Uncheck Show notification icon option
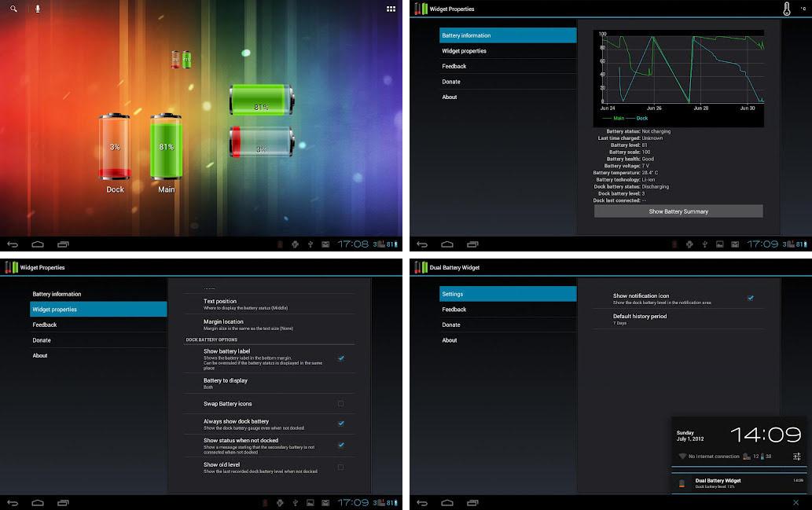The width and height of the screenshot is (812, 510). pos(750,299)
